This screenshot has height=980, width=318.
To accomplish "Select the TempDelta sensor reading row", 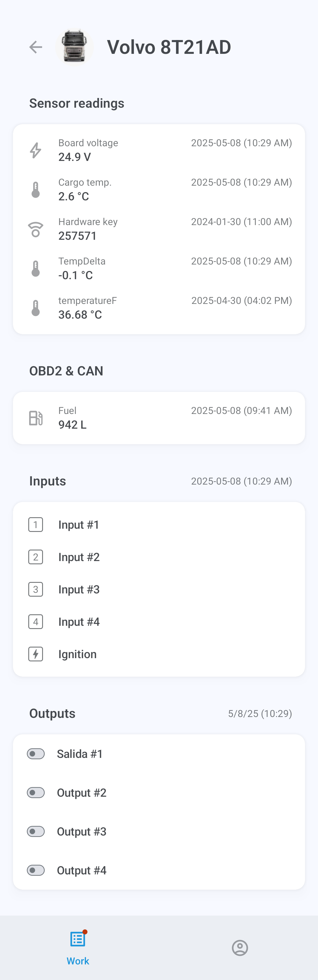I will [159, 269].
